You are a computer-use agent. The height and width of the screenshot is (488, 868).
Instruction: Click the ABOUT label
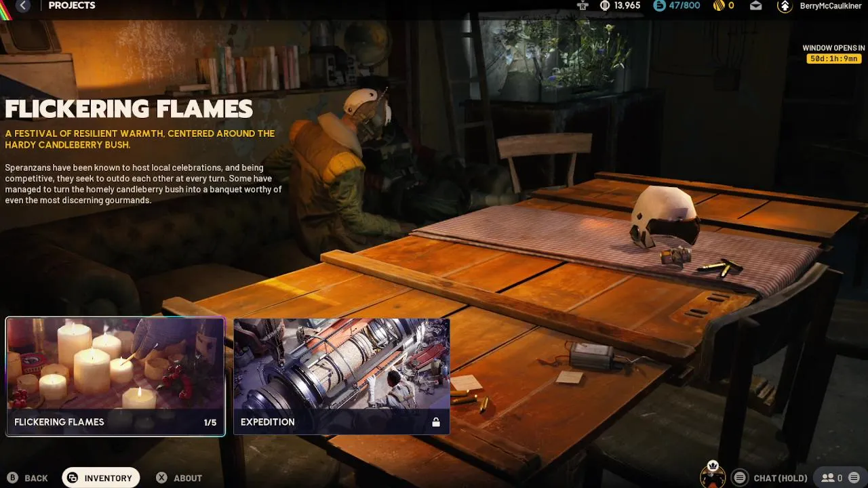(x=188, y=479)
